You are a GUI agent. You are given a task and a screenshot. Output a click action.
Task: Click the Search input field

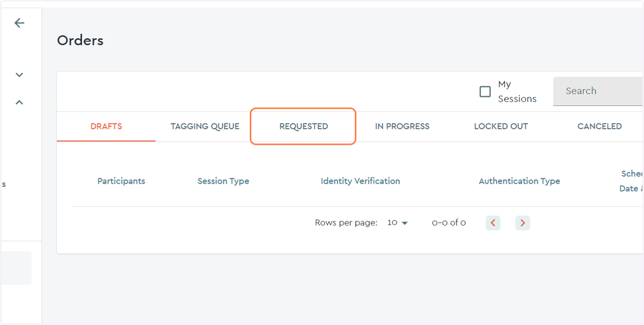598,91
